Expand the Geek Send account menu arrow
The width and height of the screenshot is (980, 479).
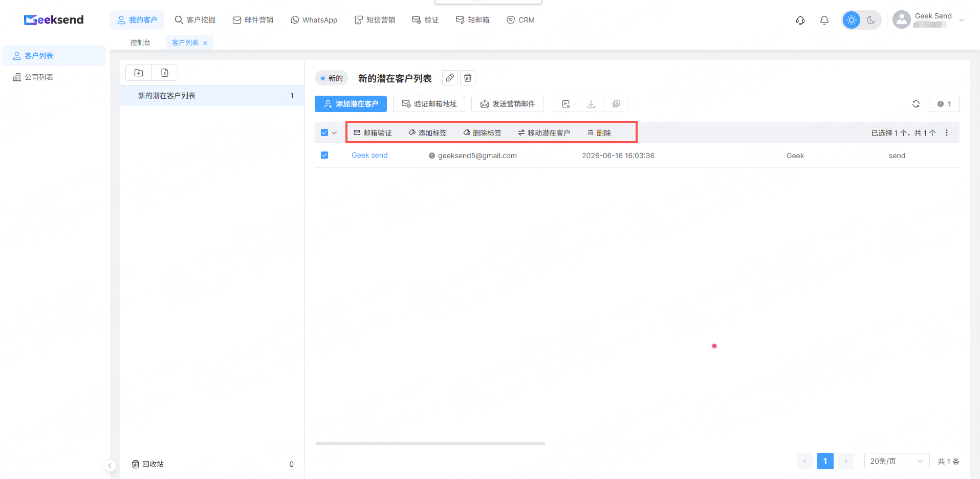point(962,20)
